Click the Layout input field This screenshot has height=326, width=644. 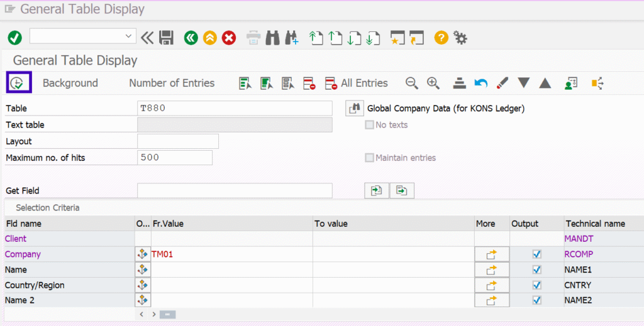coord(178,141)
